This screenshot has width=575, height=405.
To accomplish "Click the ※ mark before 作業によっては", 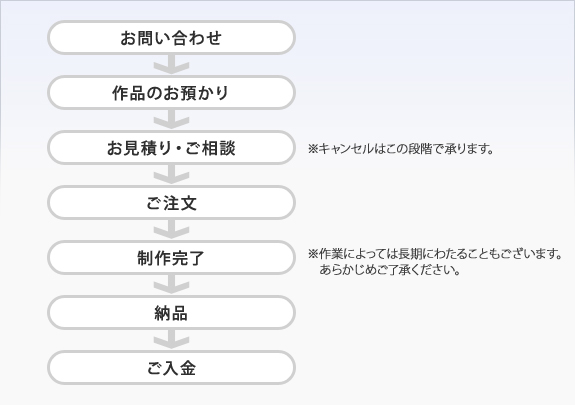I will pyautogui.click(x=313, y=253).
